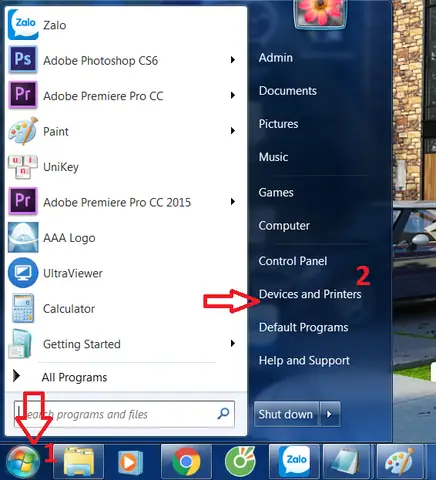Click the Search programs and files field
Screen dimensions: 436x480
coord(124,414)
